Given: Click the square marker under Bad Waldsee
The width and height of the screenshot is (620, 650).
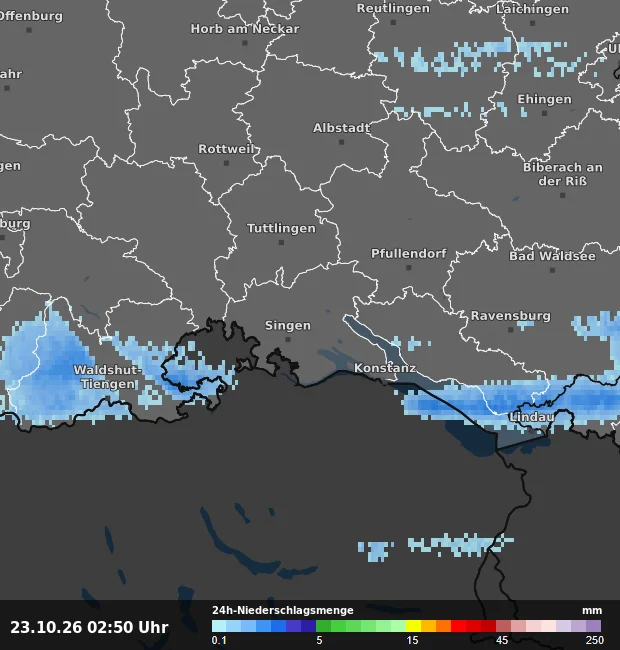Looking at the screenshot, I should pyautogui.click(x=552, y=270).
